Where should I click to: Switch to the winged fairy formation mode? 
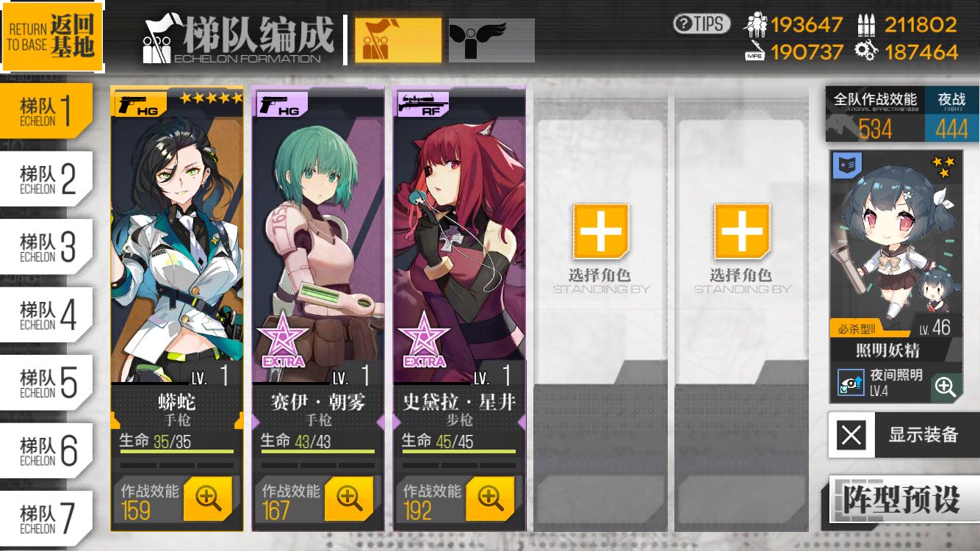point(491,40)
